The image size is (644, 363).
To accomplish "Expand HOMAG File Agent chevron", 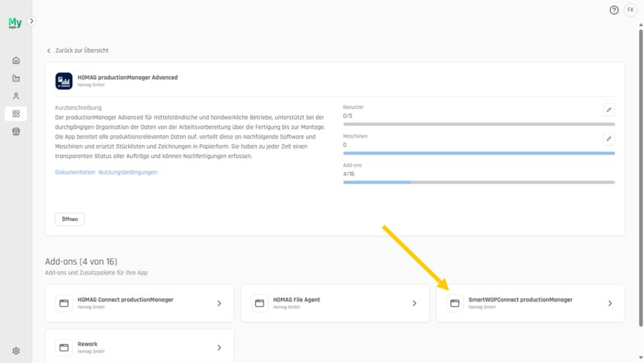I will tap(414, 303).
